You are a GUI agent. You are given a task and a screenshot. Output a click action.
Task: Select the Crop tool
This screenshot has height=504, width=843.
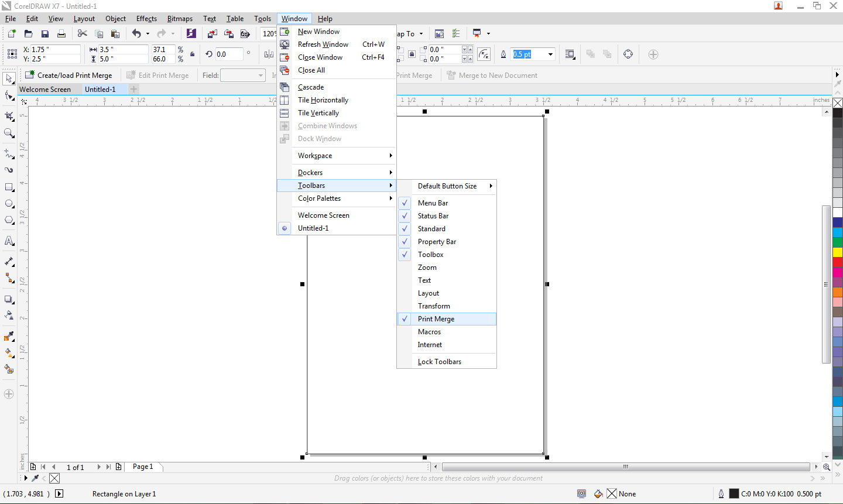click(9, 115)
